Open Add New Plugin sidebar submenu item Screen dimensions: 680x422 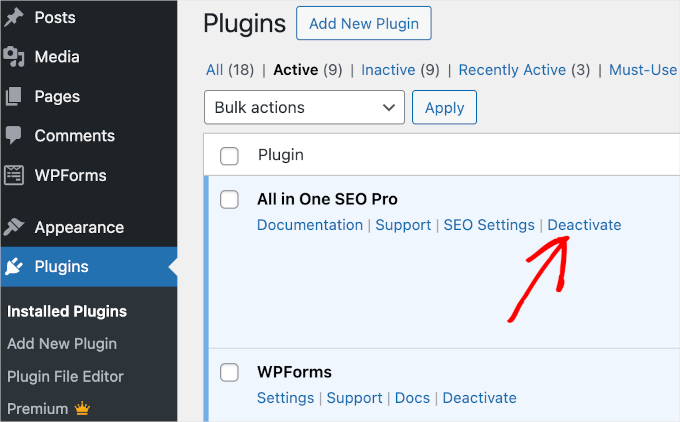click(x=62, y=343)
